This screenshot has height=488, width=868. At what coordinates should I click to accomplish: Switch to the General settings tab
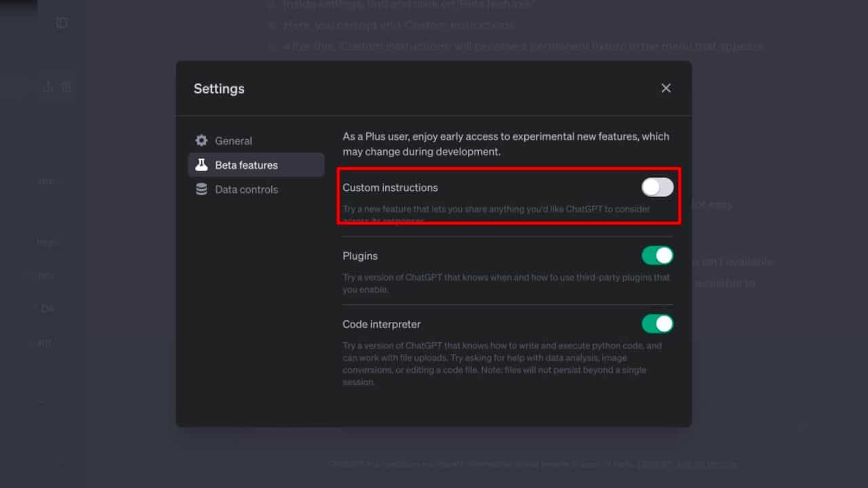coord(234,140)
